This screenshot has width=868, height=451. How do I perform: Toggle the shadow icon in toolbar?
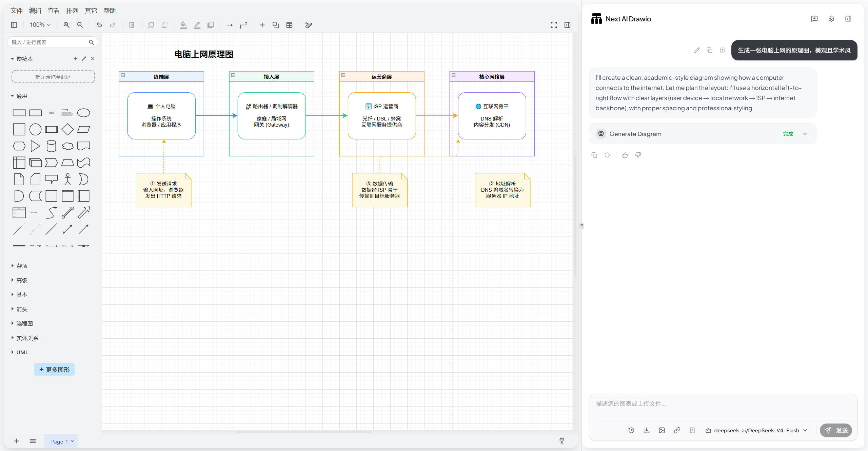pos(211,25)
